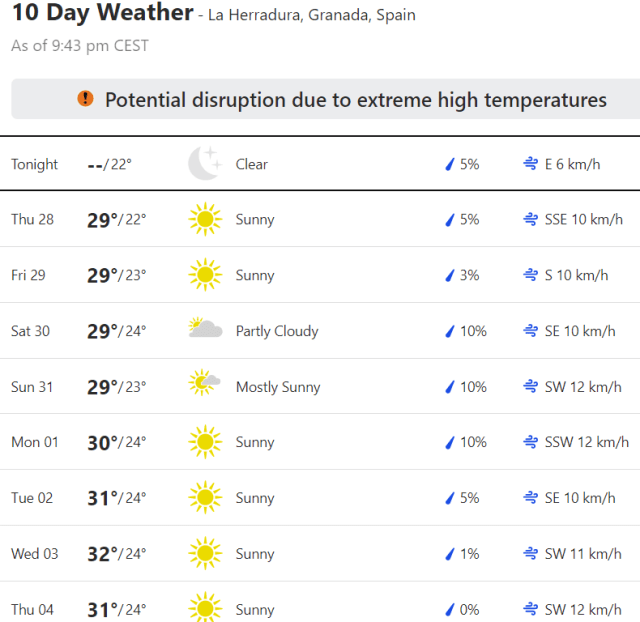
Task: Click the moon icon for Tonight
Action: tap(204, 164)
